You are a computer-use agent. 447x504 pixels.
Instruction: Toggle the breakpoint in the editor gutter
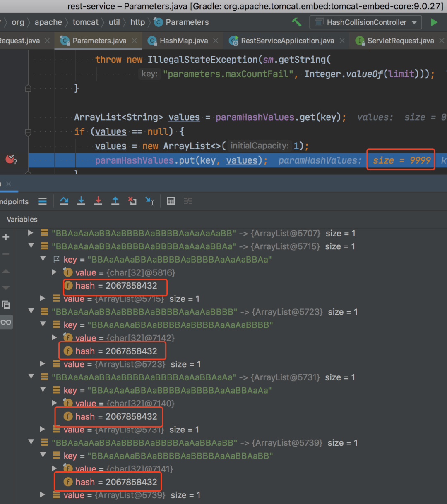coord(10,160)
